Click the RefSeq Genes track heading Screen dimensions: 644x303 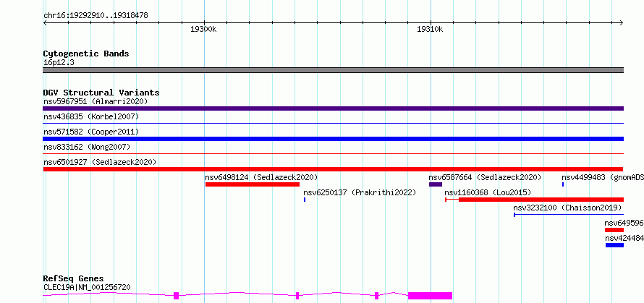click(74, 279)
